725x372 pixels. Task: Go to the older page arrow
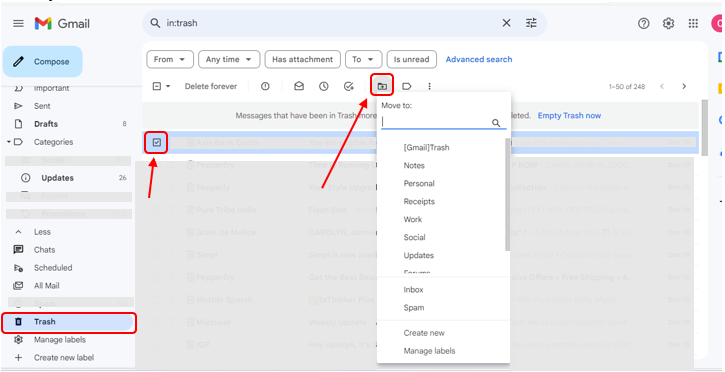point(684,86)
